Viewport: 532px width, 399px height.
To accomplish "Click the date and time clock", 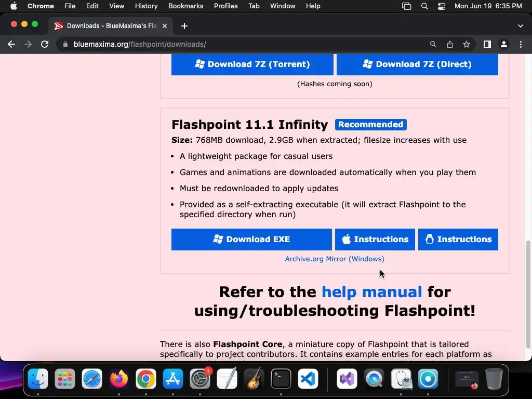I will pos(488,6).
